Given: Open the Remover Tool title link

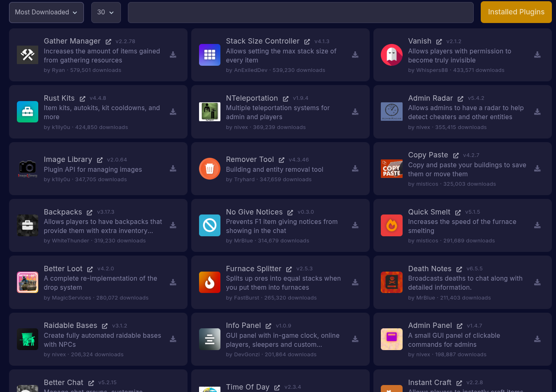Looking at the screenshot, I should (x=250, y=159).
